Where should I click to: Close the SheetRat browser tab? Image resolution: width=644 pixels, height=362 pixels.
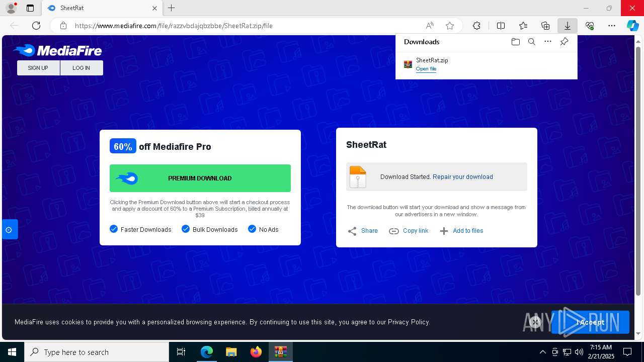[154, 8]
